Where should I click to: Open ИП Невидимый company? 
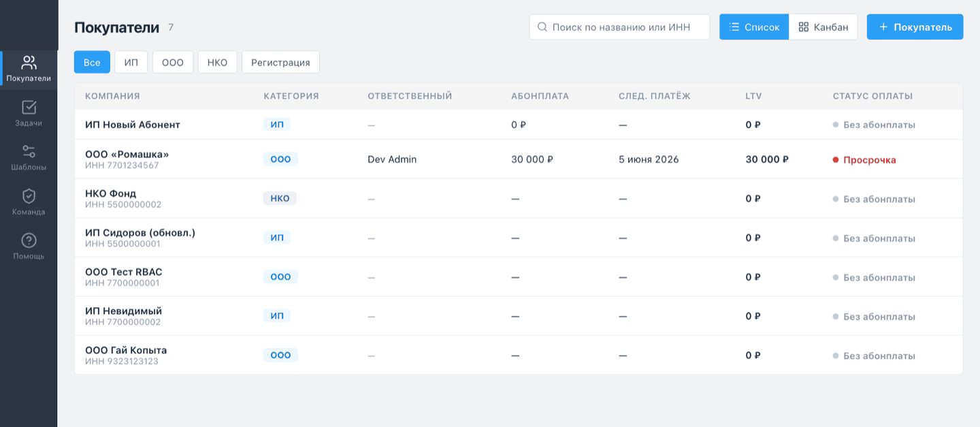pyautogui.click(x=123, y=311)
